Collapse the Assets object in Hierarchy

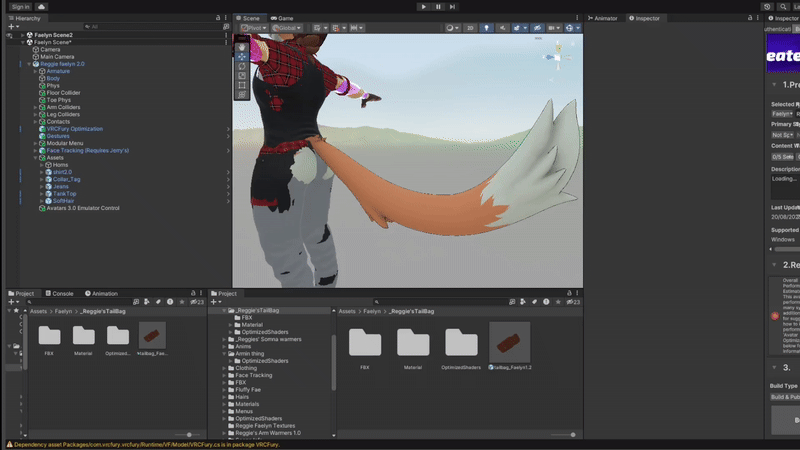(35, 158)
